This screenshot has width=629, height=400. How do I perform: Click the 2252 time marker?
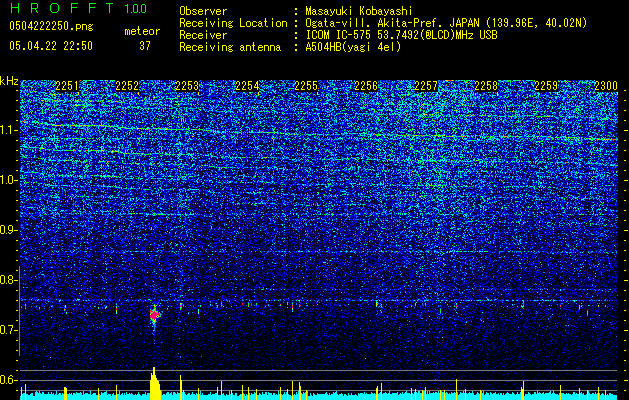[x=127, y=86]
